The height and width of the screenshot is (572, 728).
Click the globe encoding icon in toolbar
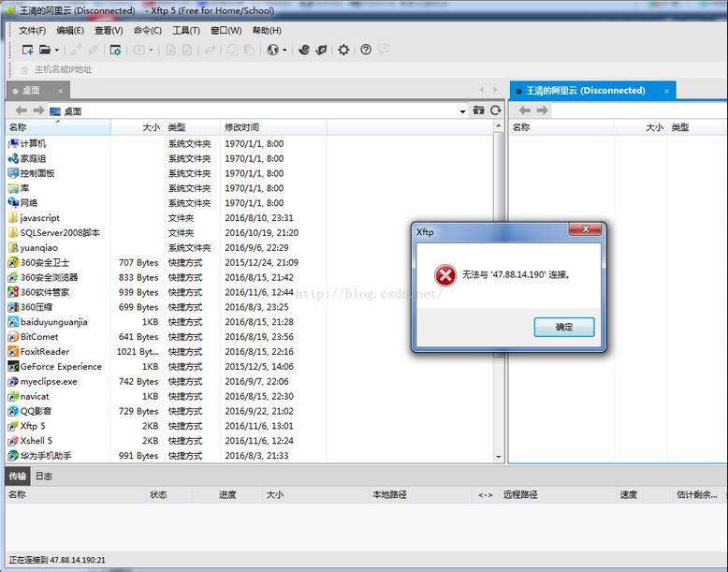pyautogui.click(x=272, y=50)
